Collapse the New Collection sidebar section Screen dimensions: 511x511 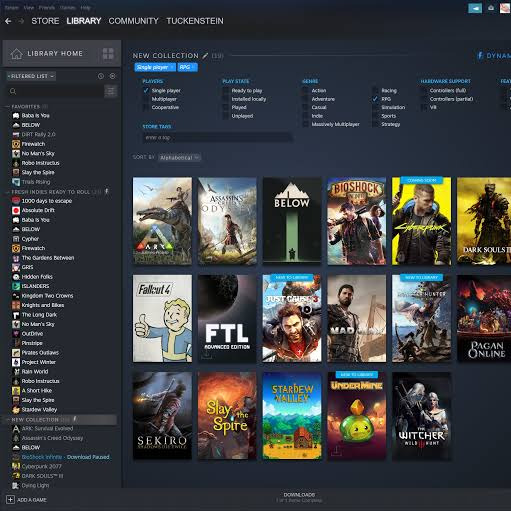[x=8, y=420]
